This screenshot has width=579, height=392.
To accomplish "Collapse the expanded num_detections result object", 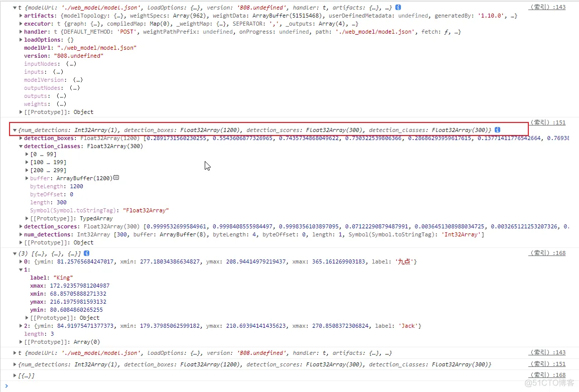I will [x=15, y=130].
